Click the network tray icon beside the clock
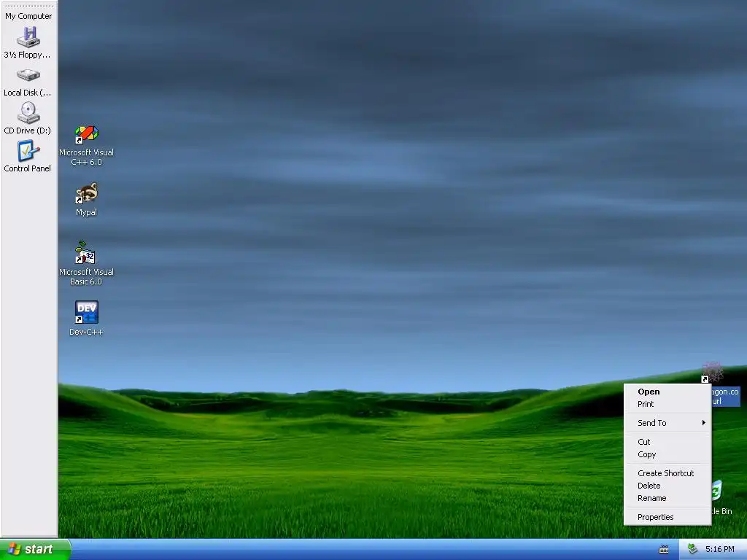747x560 pixels. (692, 549)
